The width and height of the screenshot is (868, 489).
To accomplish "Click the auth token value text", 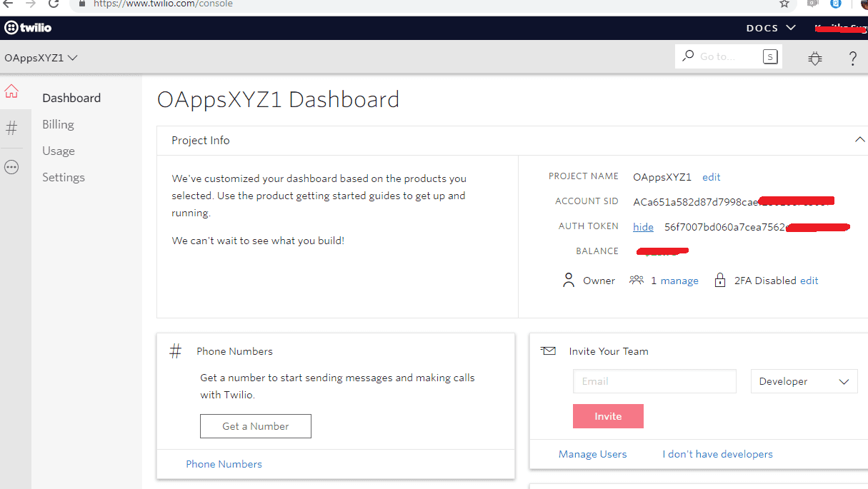I will (x=757, y=227).
